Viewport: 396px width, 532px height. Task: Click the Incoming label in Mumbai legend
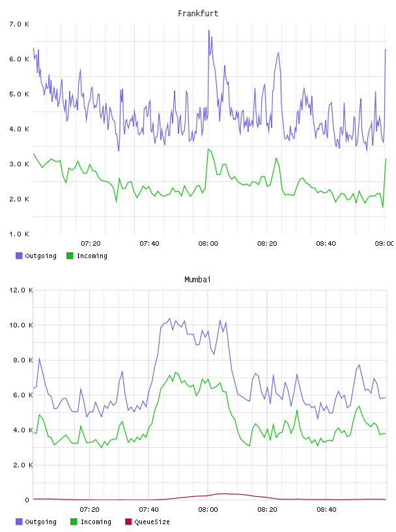[96, 522]
